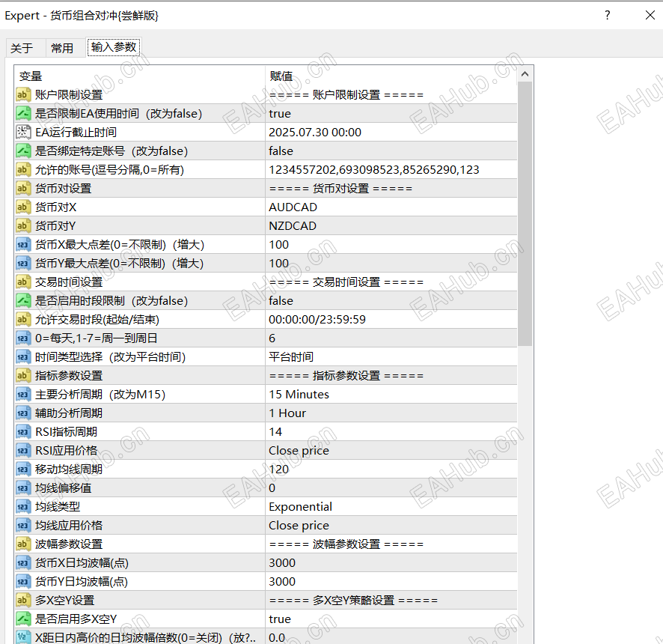Click integer icon beside RSI指标周期
663x644 pixels.
click(23, 431)
